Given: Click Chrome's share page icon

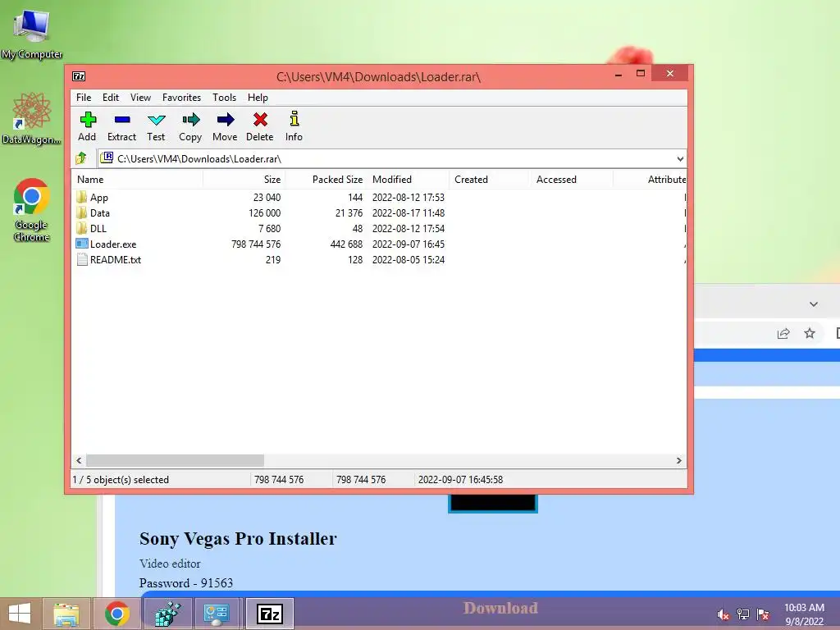Looking at the screenshot, I should 783,333.
